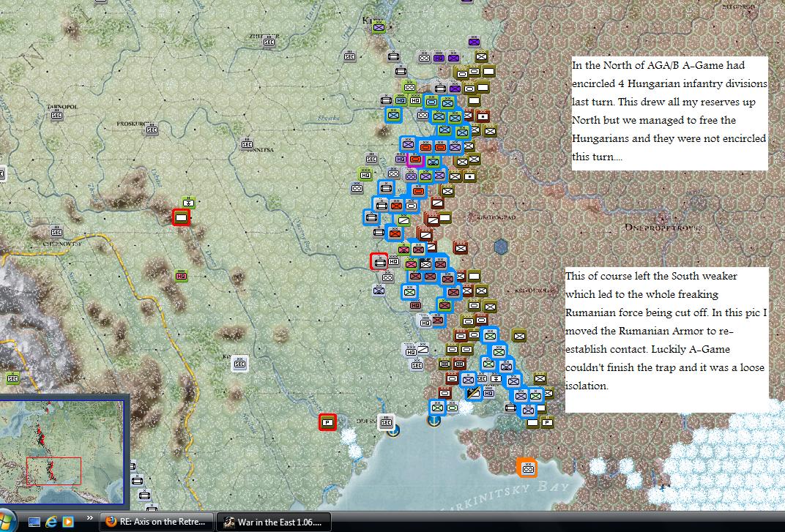Select the lone Soviet infantry near Kirovograd
Viewport: 785px width, 532px height.
[461, 247]
